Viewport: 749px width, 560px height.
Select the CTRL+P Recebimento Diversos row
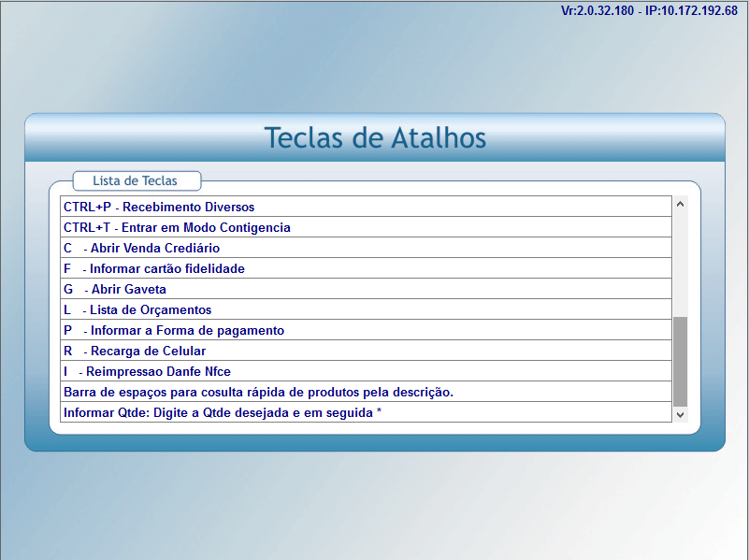[366, 207]
